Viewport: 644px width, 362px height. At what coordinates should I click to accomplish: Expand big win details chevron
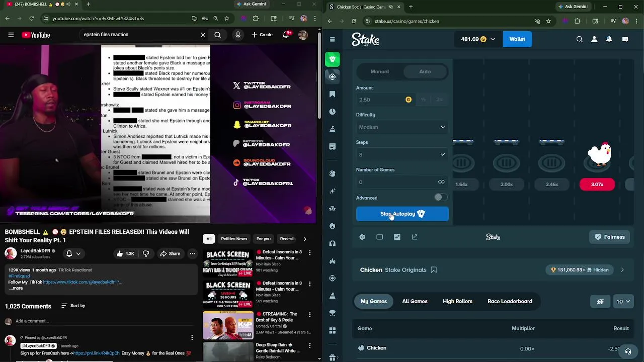622,270
